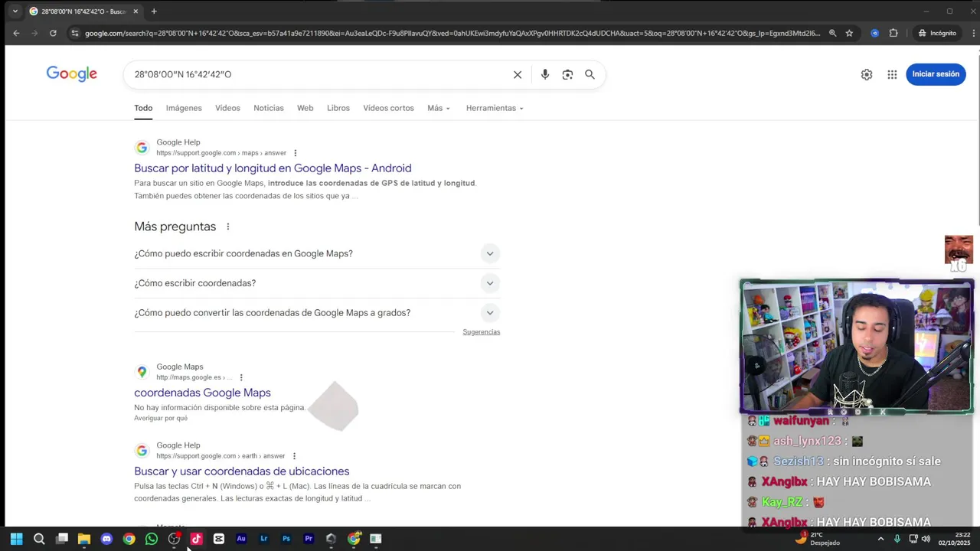Clear the search box with the X icon
Viewport: 980px width, 551px height.
518,74
